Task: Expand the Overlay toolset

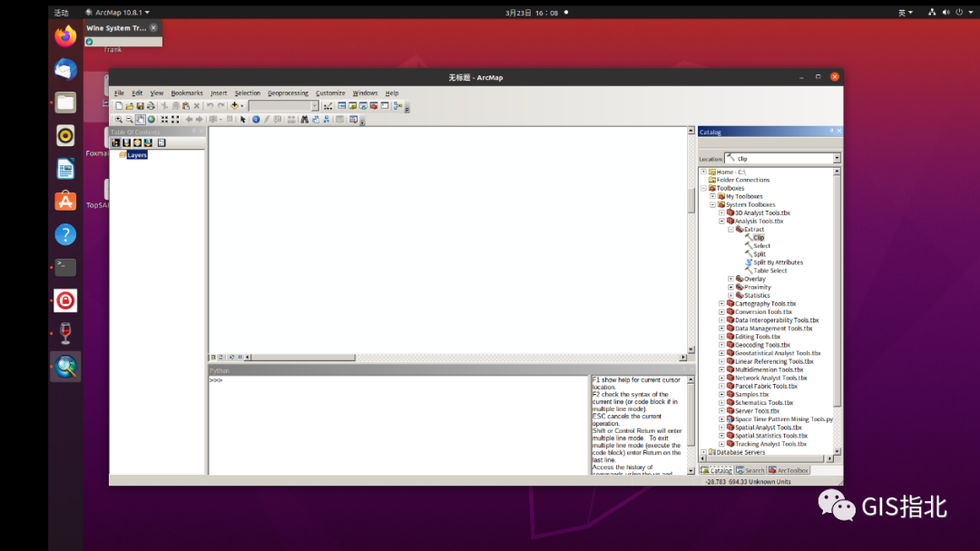Action: click(x=731, y=279)
